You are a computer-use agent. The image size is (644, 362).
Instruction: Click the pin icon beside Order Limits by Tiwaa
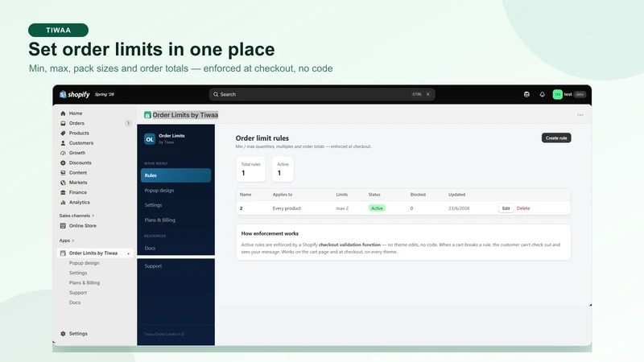129,253
